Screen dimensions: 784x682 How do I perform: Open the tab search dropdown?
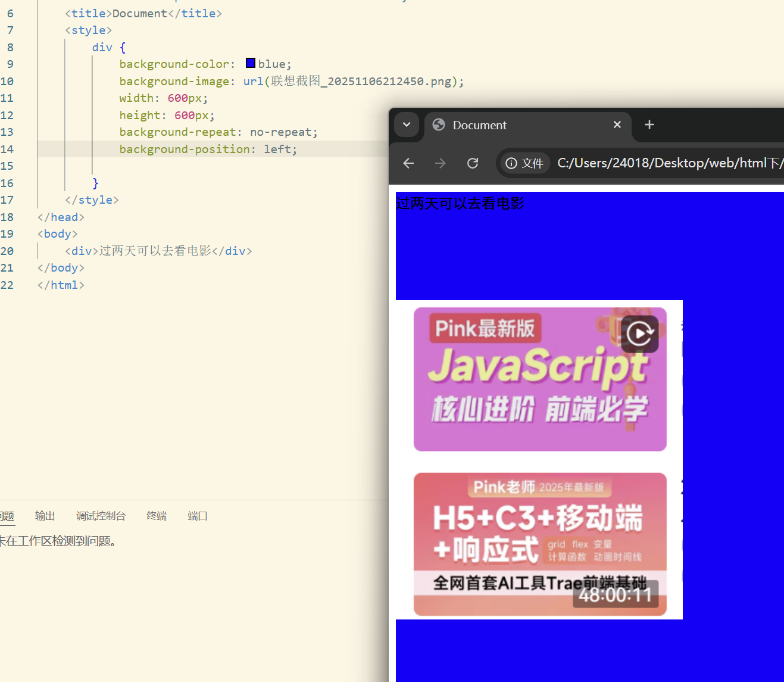pos(407,124)
